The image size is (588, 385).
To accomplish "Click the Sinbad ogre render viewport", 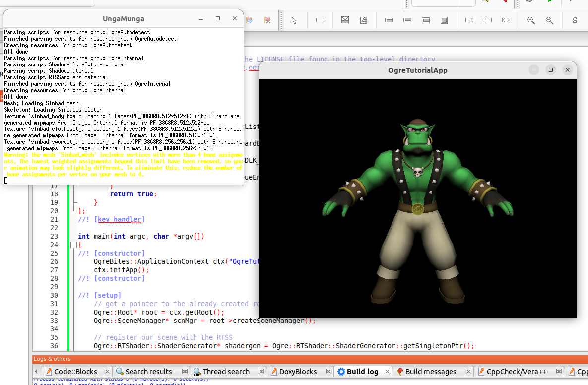I will point(418,198).
